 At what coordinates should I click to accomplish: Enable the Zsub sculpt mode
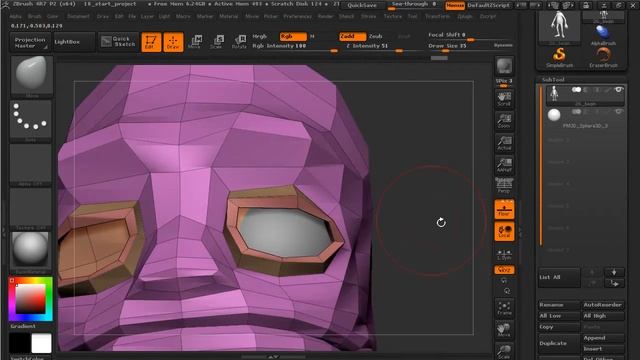tap(376, 36)
